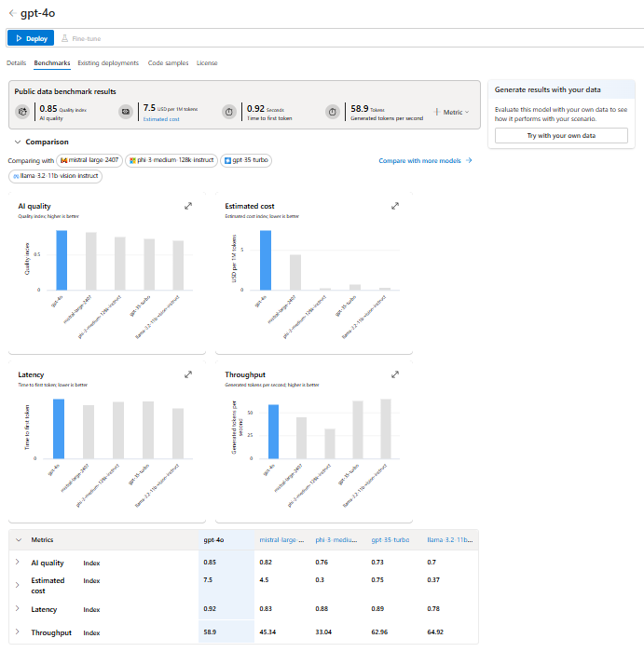Expand the AI quality metrics row

click(x=18, y=563)
